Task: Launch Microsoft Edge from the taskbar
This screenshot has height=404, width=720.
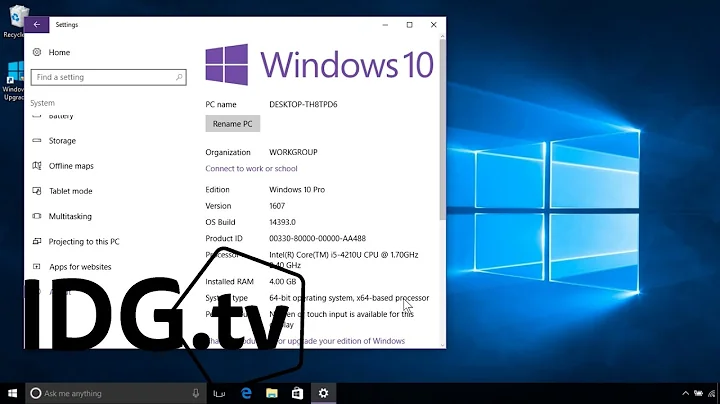Action: coord(247,393)
